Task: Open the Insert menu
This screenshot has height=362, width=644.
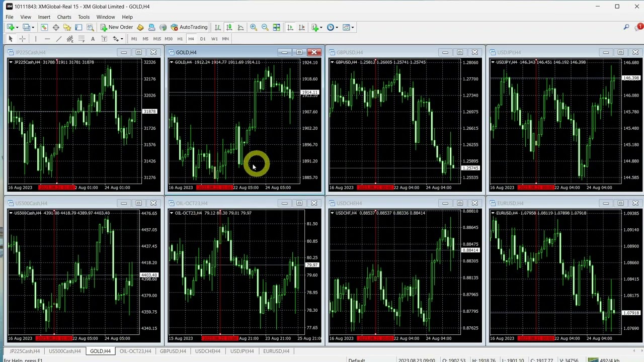Action: [44, 17]
